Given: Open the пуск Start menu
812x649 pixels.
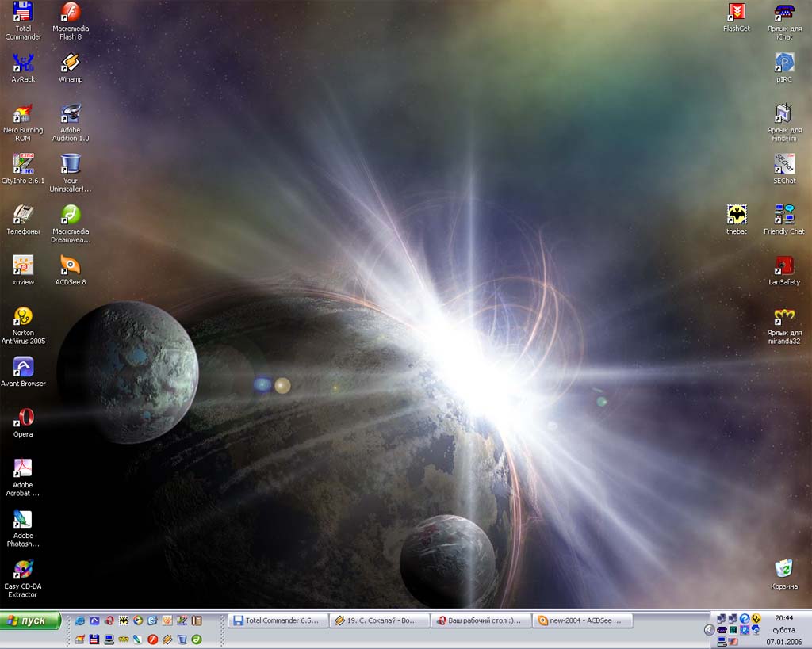Looking at the screenshot, I should 30,620.
